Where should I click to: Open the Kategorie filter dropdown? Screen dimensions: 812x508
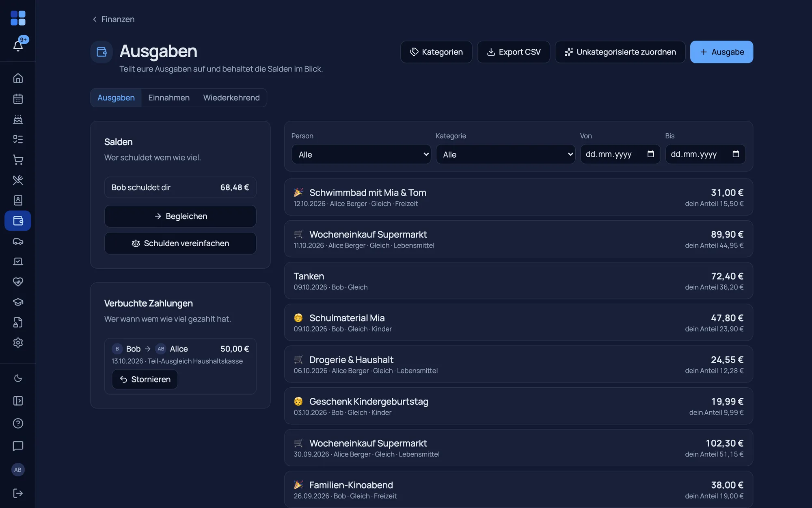[x=505, y=154]
